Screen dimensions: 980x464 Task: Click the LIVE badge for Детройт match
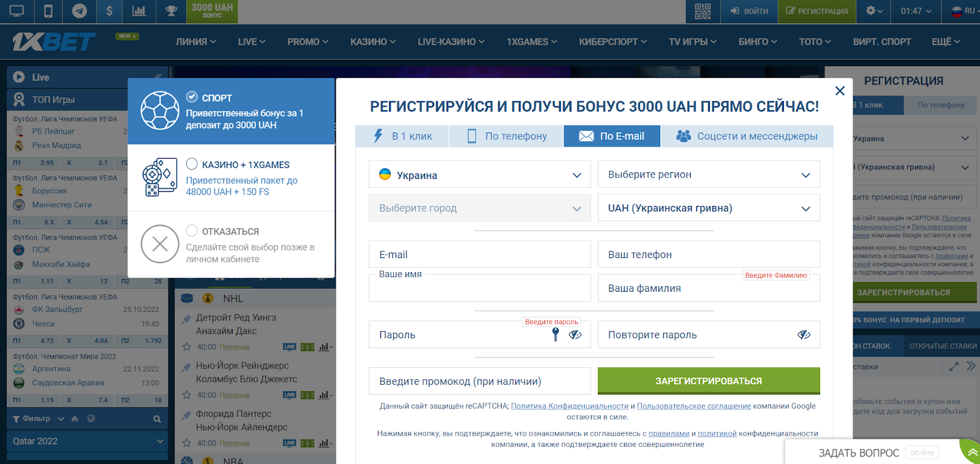(x=290, y=347)
